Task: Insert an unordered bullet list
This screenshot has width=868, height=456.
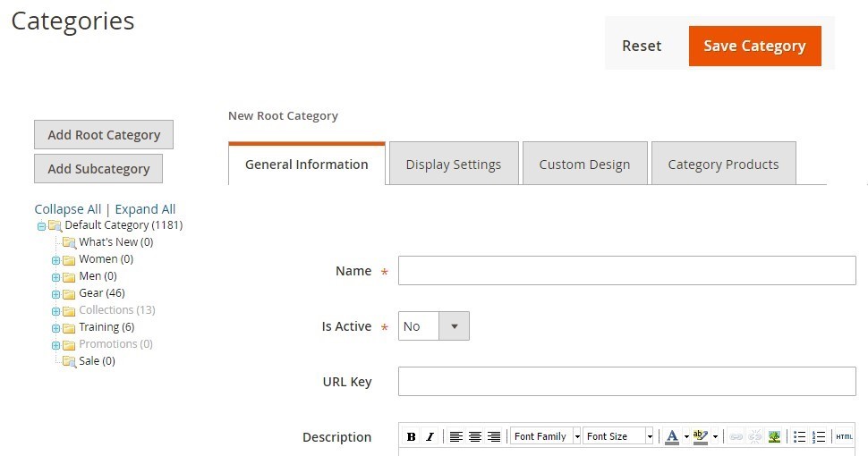Action: click(x=800, y=437)
